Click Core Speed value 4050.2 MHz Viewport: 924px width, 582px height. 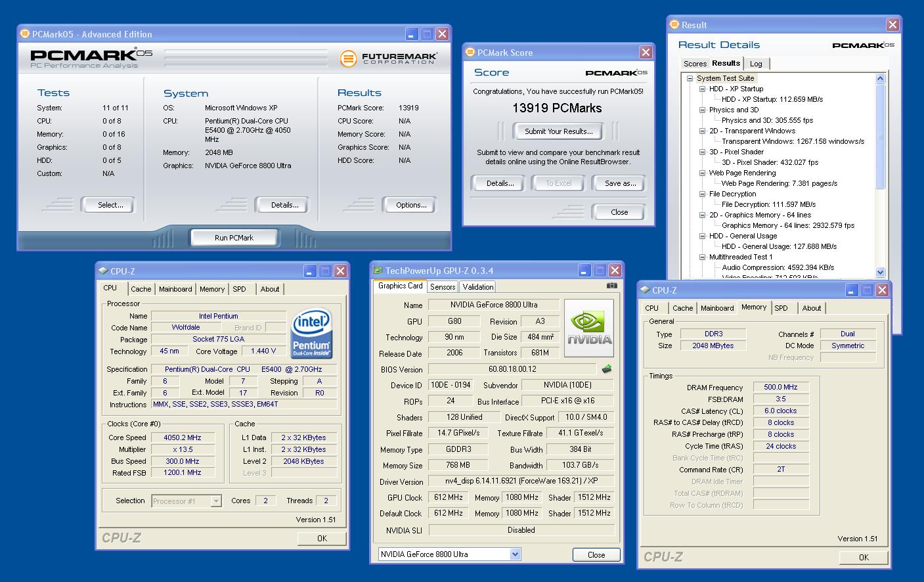click(x=183, y=437)
